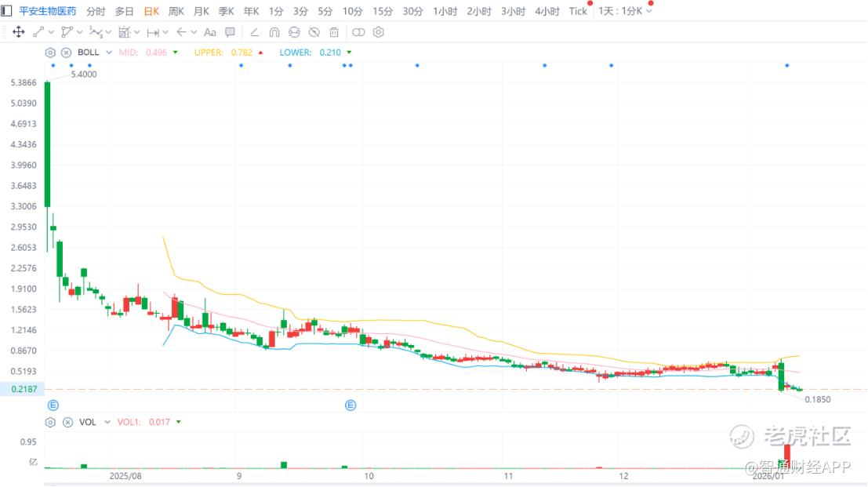
Task: Toggle the sidebar panel icon beside 平安生物医药
Action: [x=6, y=10]
